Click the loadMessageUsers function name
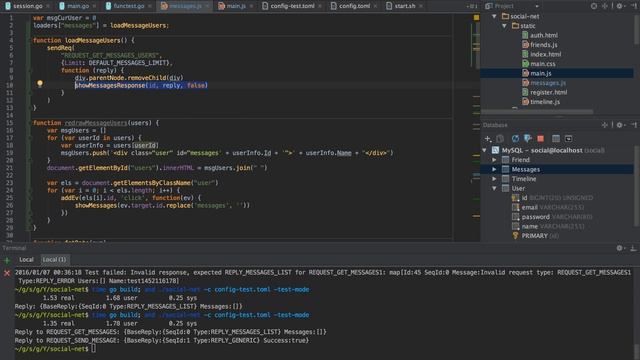640x360 pixels. pyautogui.click(x=93, y=40)
